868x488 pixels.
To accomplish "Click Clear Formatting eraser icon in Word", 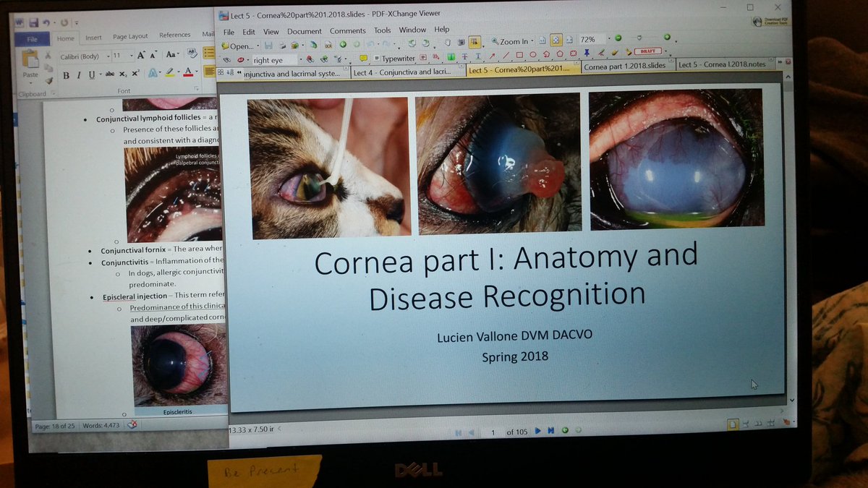I will click(192, 53).
